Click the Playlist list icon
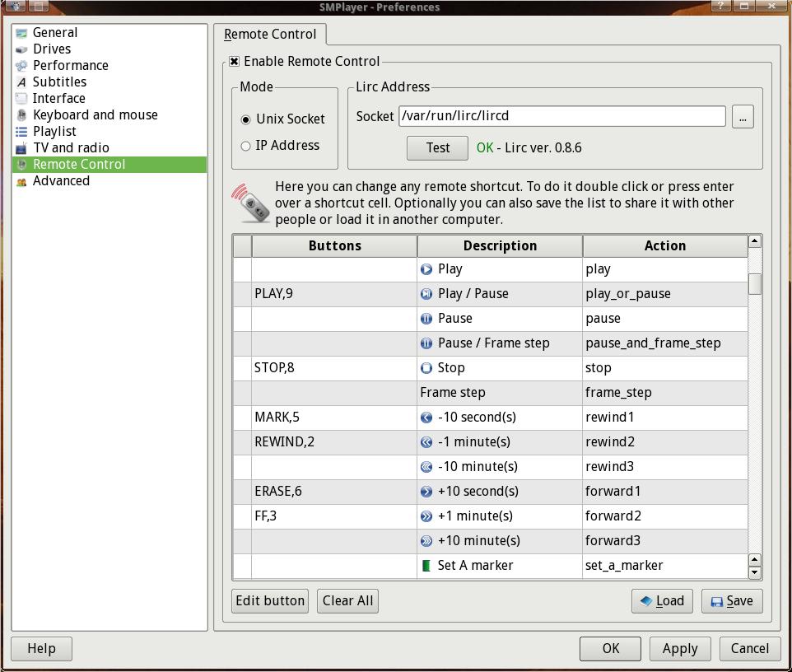The height and width of the screenshot is (672, 792). (x=21, y=132)
